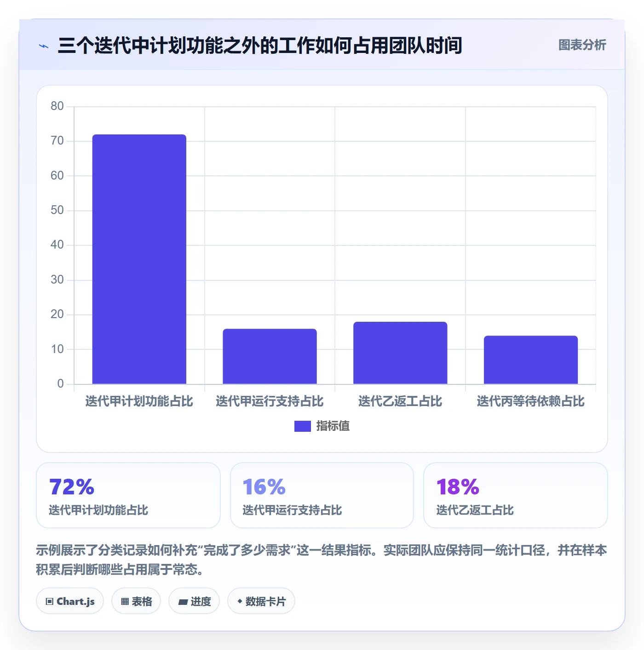This screenshot has height=650, width=644.
Task: Click the Chart.js tag chip
Action: click(70, 601)
